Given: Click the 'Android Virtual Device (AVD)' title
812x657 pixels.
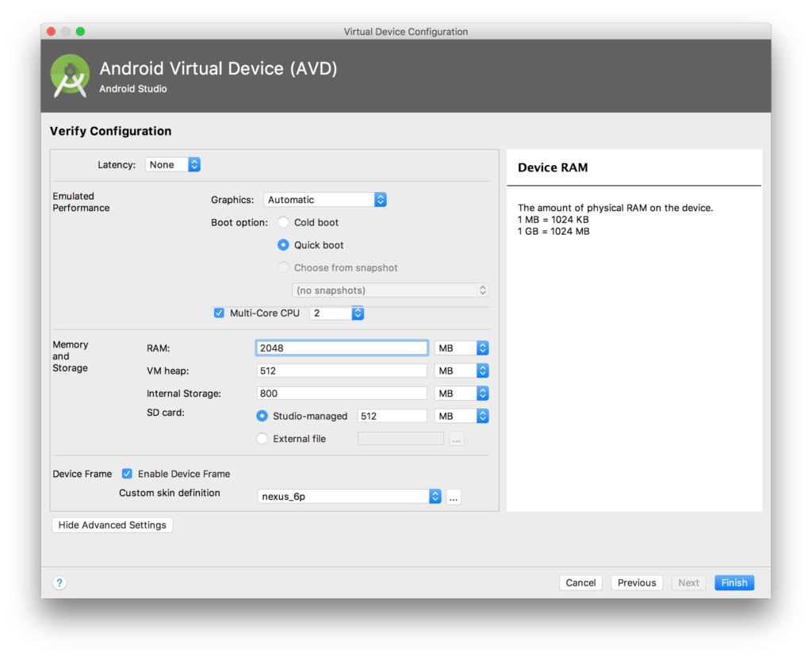Looking at the screenshot, I should 218,68.
